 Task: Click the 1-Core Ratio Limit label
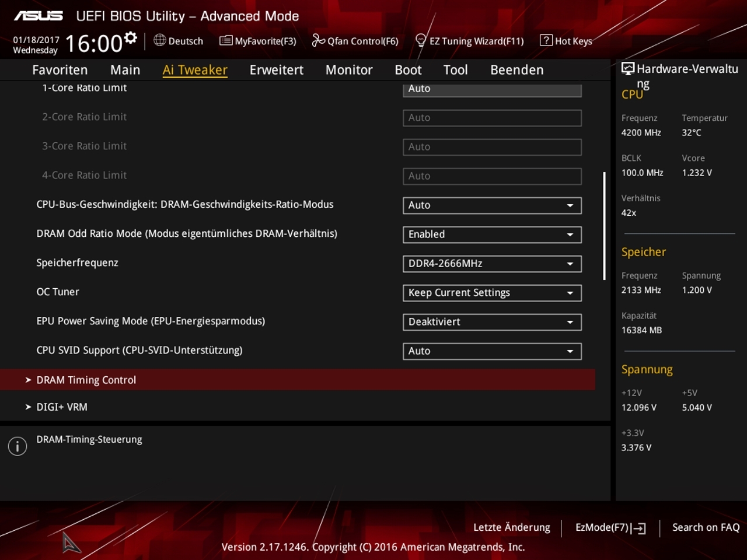tap(85, 88)
